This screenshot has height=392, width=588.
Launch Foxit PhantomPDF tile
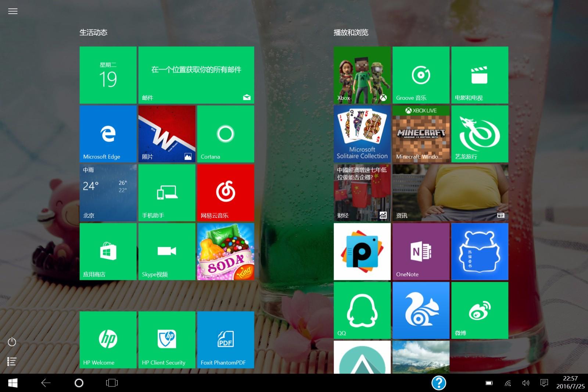click(x=226, y=340)
